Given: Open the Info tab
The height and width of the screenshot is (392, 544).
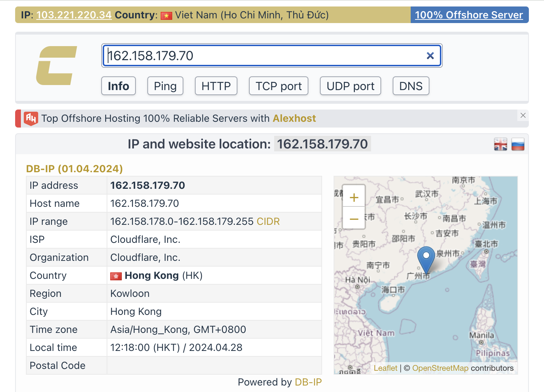Looking at the screenshot, I should coord(119,86).
